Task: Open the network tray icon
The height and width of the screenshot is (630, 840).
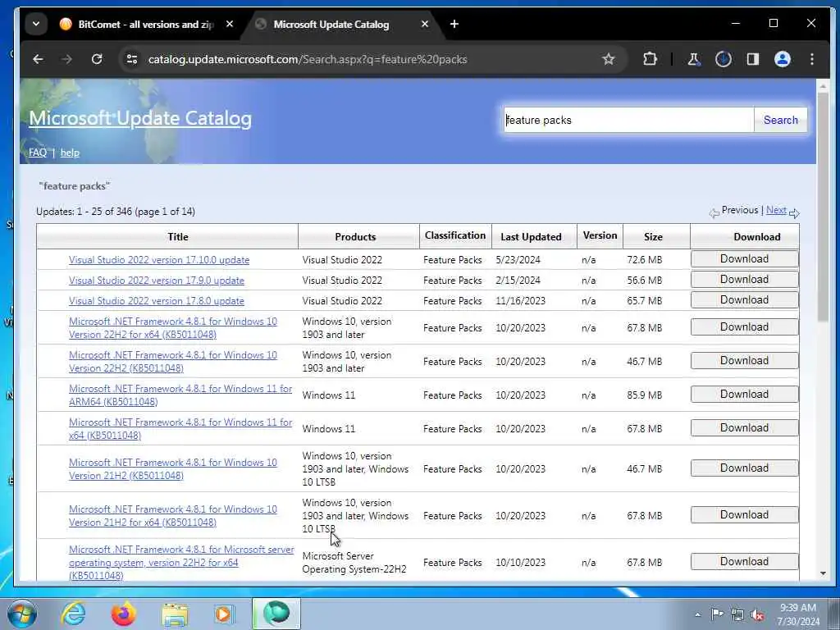Action: click(x=737, y=615)
